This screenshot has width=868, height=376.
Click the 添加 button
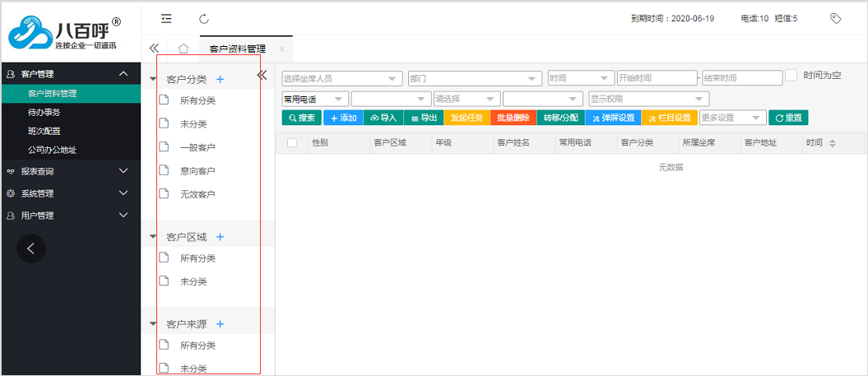343,118
